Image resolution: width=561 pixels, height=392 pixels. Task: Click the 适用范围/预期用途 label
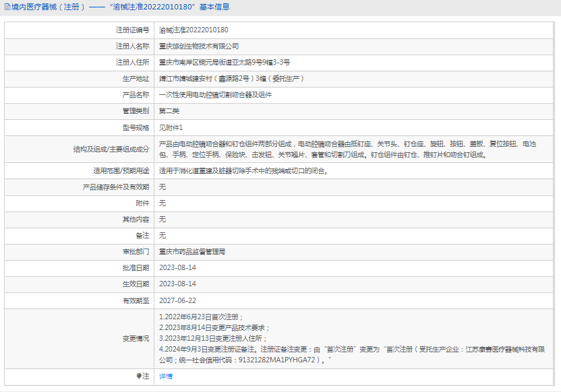pos(121,171)
